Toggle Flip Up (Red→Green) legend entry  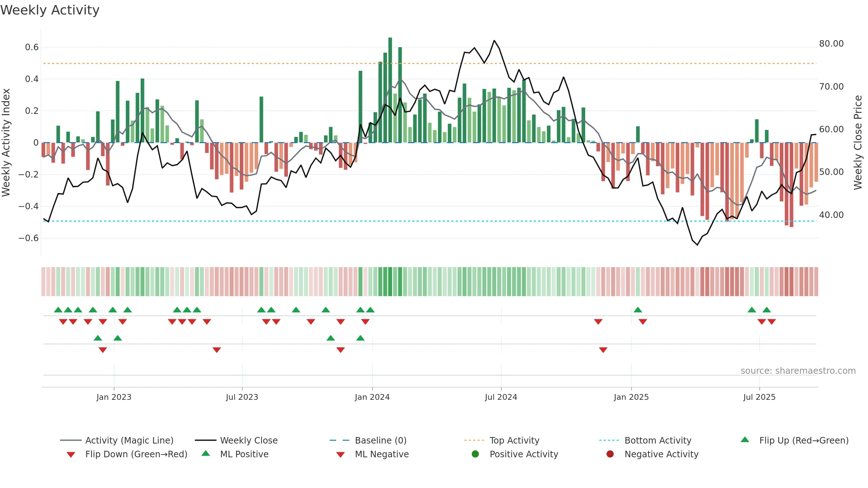pos(794,440)
